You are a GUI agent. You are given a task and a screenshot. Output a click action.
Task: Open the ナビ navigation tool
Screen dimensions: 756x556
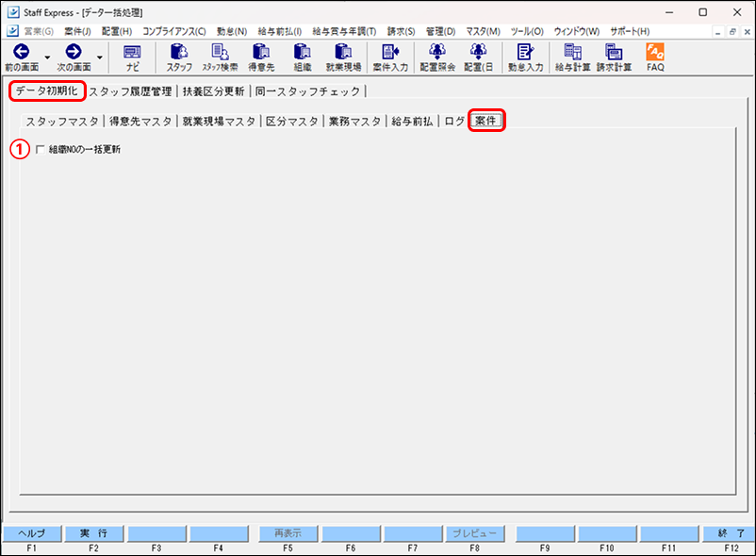click(x=130, y=58)
